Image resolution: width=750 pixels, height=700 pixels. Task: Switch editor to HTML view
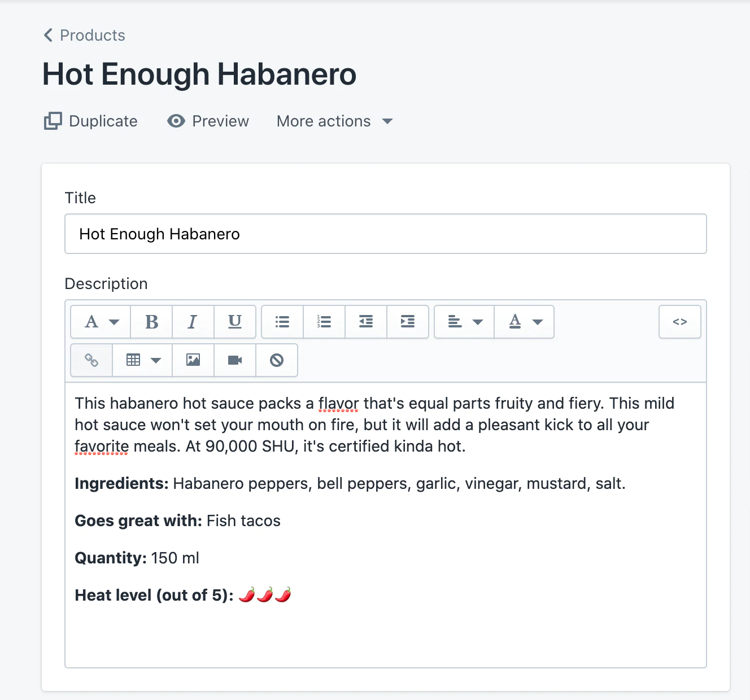click(x=679, y=322)
